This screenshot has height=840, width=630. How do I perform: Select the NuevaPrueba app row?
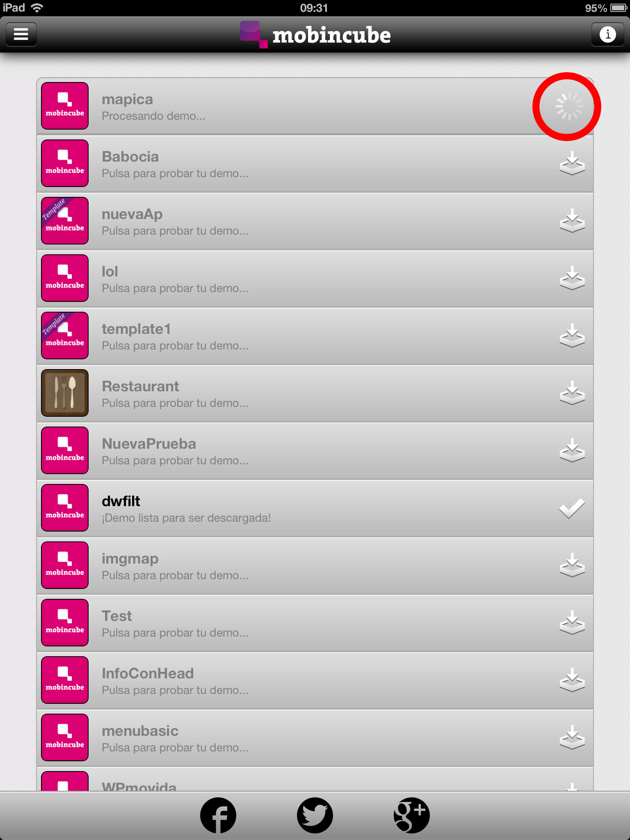(315, 451)
